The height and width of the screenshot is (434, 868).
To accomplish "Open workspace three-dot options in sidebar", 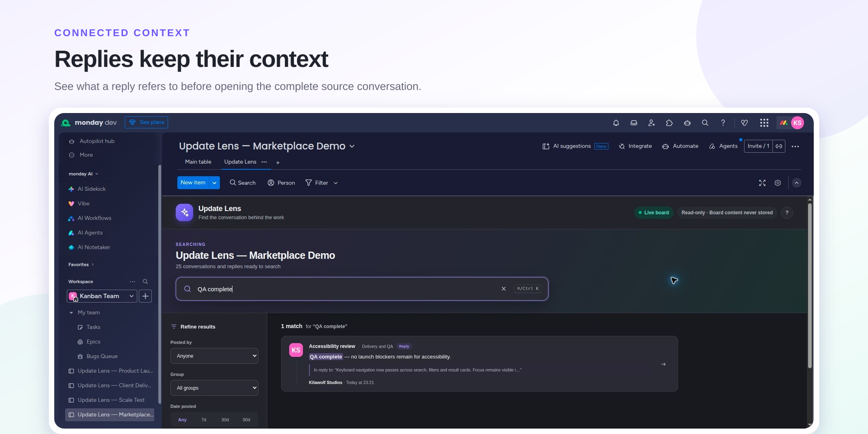I will pyautogui.click(x=132, y=282).
